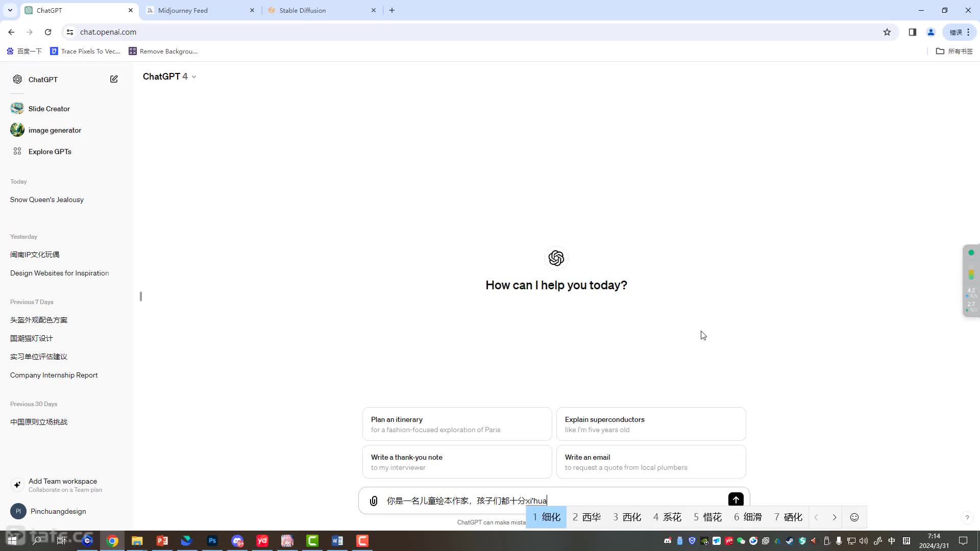Screen dimensions: 980x551
Task: Select IME candidate 5 惜花
Action: tap(707, 517)
